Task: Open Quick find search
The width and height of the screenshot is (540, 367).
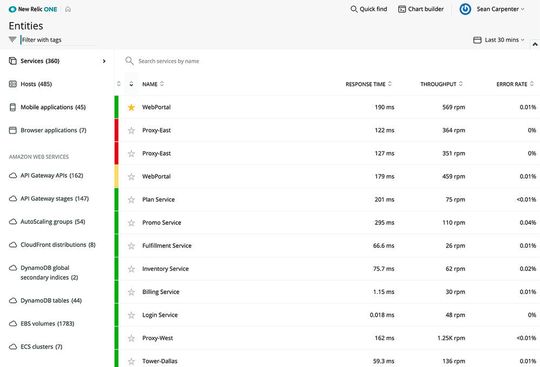Action: [368, 9]
